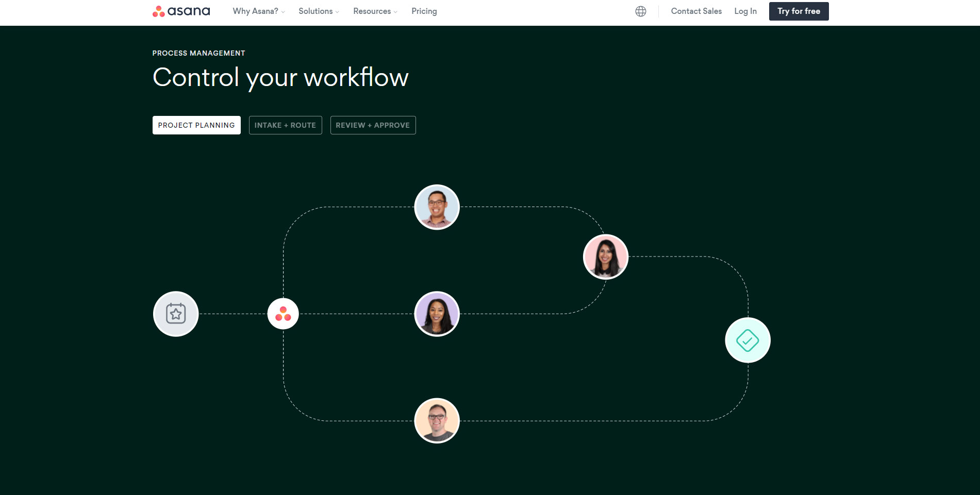
Task: Click the Contact Sales link
Action: (696, 11)
